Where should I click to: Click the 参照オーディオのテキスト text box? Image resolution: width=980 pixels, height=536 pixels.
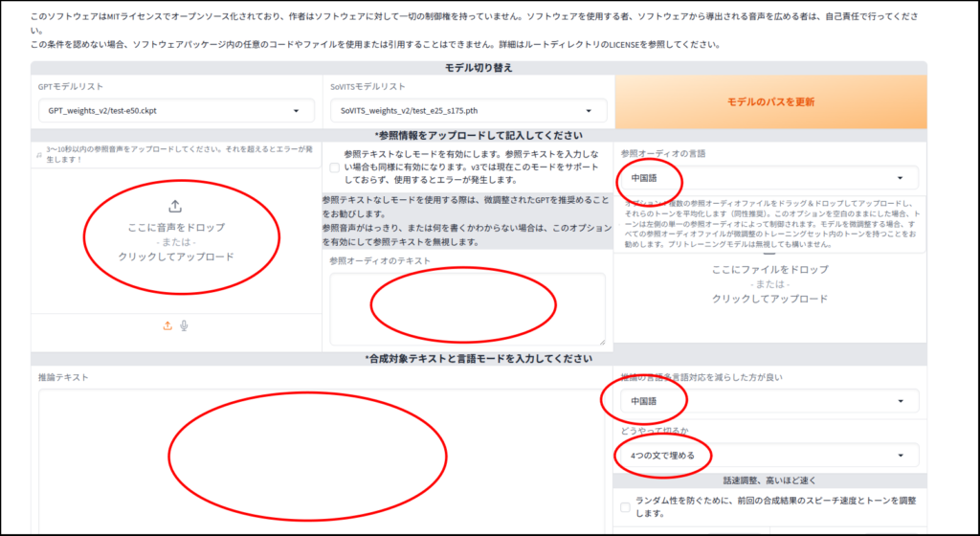pyautogui.click(x=467, y=308)
